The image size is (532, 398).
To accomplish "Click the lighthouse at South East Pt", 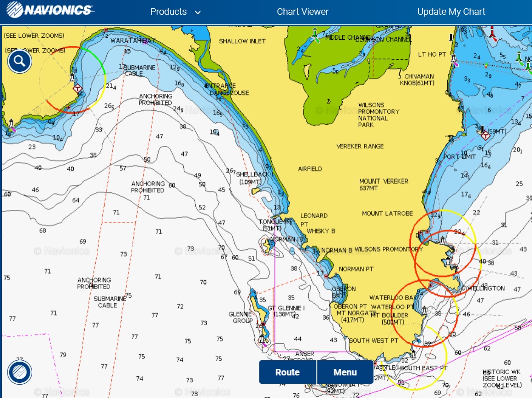I will point(413,354).
